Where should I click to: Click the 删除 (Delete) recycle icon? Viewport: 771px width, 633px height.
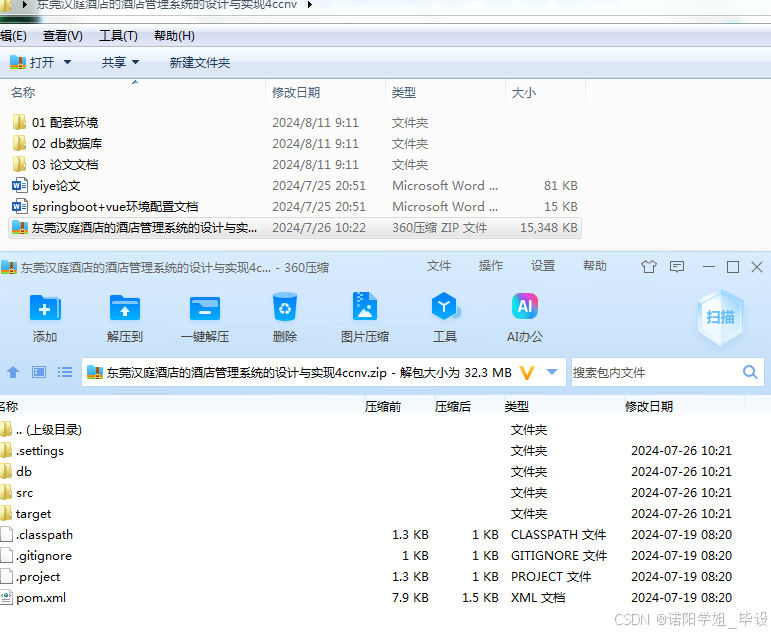coord(285,308)
